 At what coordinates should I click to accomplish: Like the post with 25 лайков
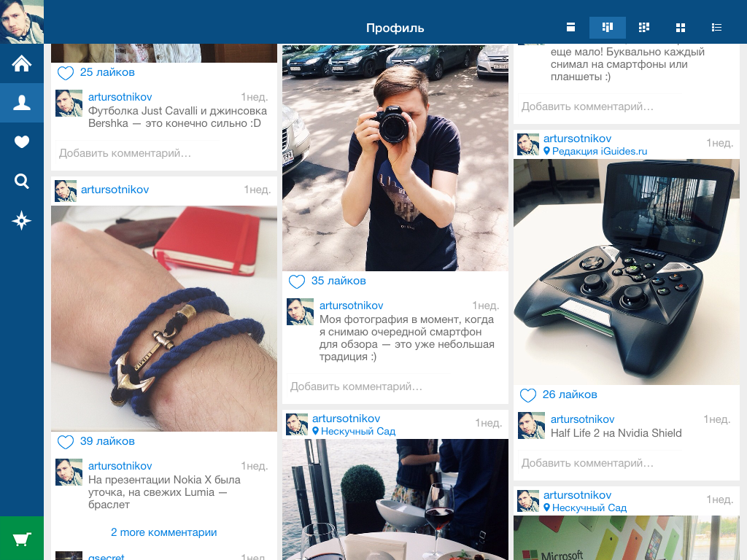click(x=65, y=73)
